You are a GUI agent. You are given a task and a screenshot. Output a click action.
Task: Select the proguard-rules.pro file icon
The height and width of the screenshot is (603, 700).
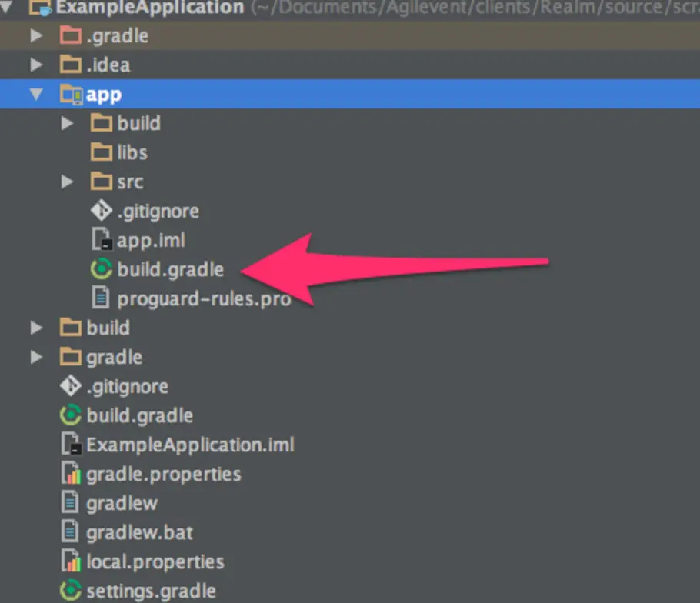click(x=102, y=298)
